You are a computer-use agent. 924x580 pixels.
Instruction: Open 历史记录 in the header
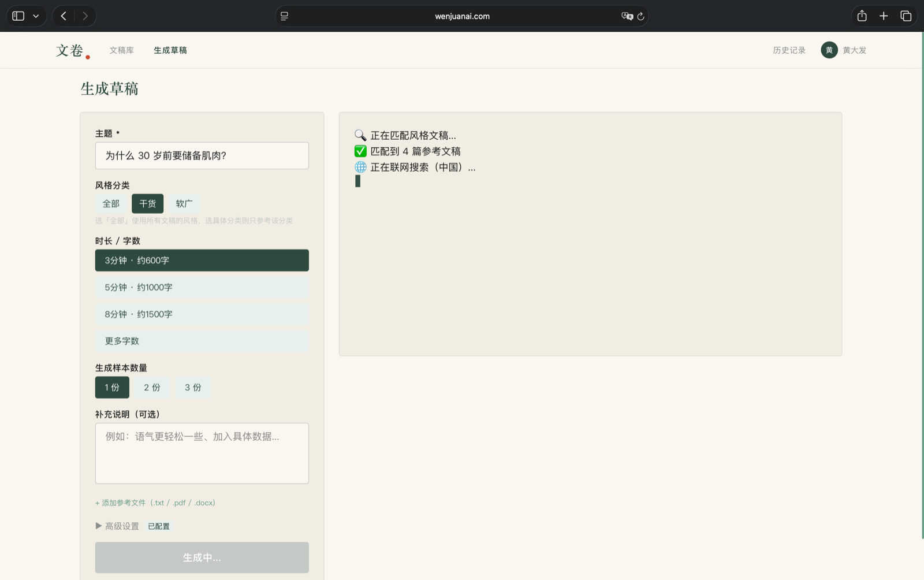click(x=789, y=50)
